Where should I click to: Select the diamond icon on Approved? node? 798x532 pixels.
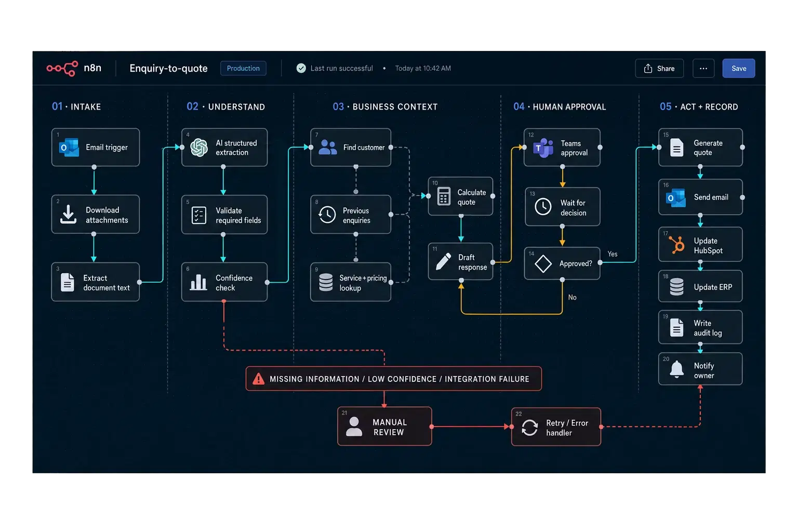(543, 263)
